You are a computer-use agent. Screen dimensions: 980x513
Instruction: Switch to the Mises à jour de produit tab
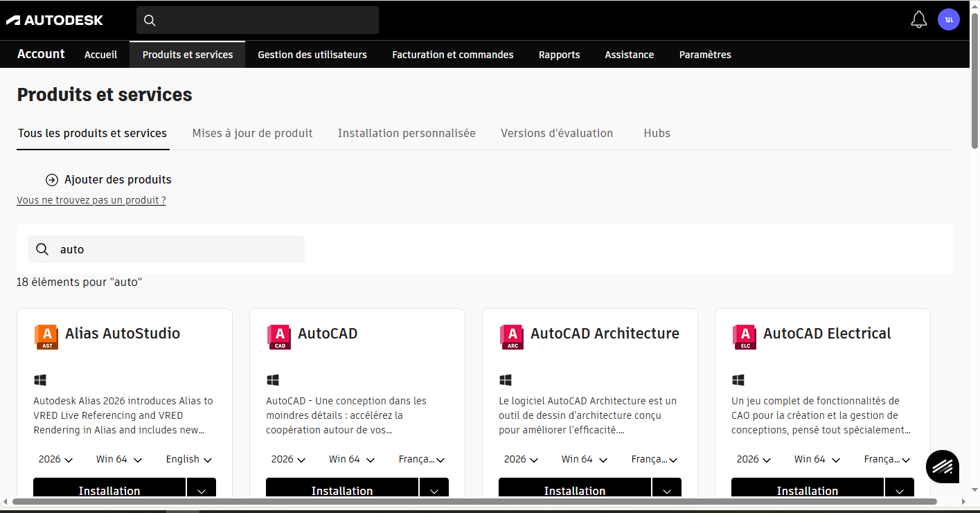click(252, 133)
